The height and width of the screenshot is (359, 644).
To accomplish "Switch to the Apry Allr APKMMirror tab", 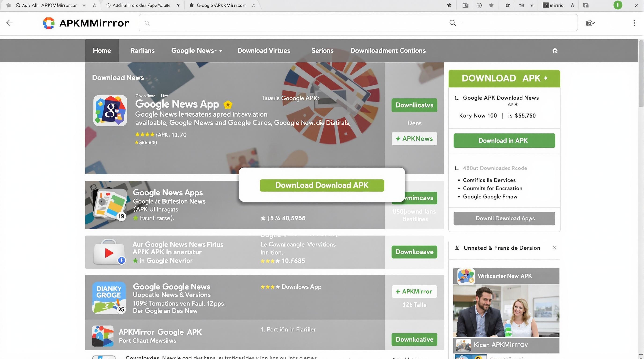I will [x=50, y=5].
